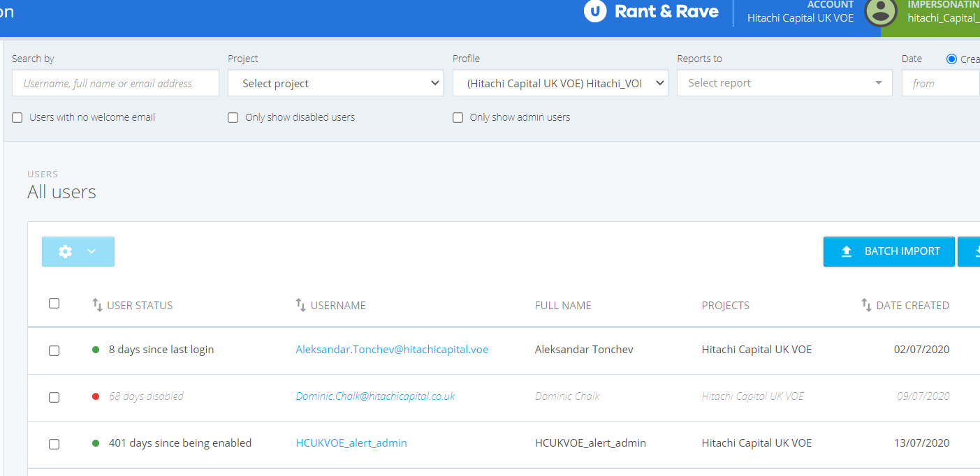Image resolution: width=980 pixels, height=476 pixels.
Task: Click the All users heading
Action: point(61,193)
